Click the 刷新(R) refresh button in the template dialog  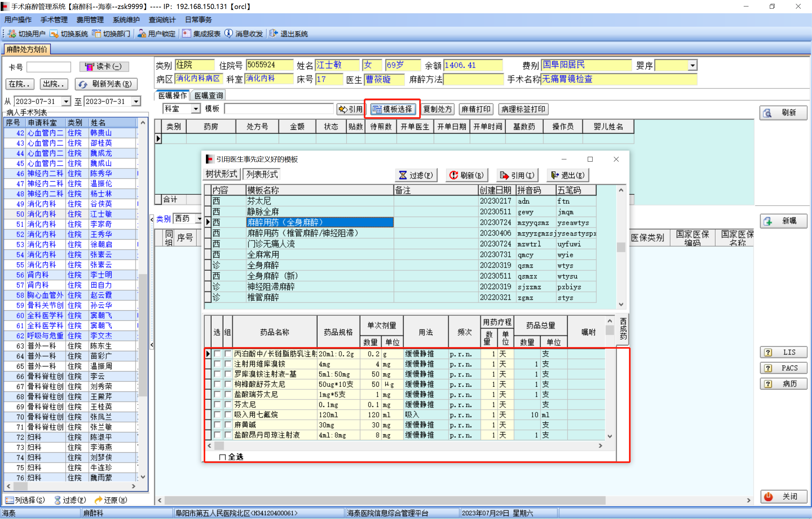coord(467,175)
